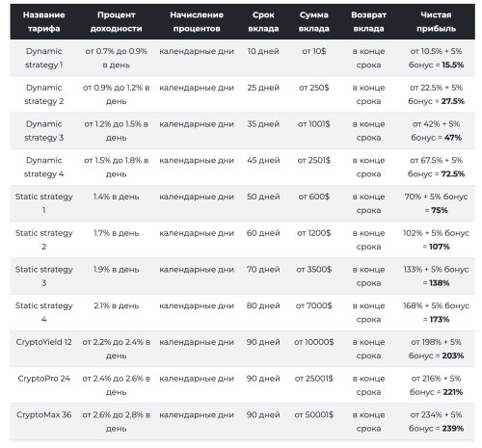Select the Static strategy 1 row name
The height and width of the screenshot is (448, 482).
[x=43, y=203]
